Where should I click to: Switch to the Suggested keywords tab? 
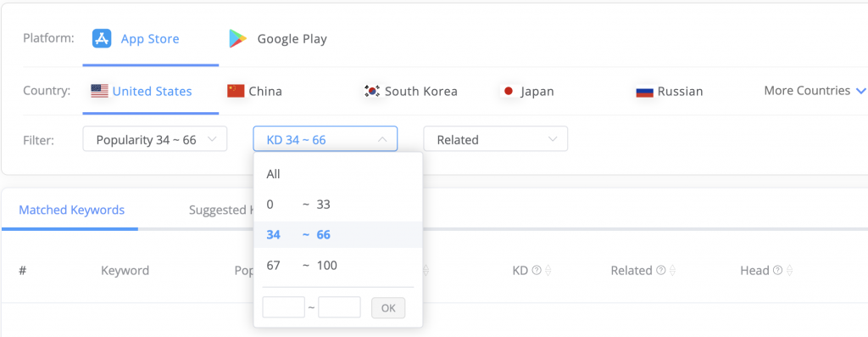pyautogui.click(x=221, y=210)
